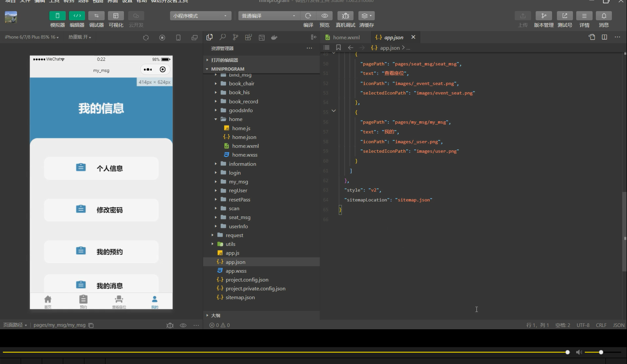Open preview with the eye icon
627x364 pixels.
pyautogui.click(x=325, y=16)
